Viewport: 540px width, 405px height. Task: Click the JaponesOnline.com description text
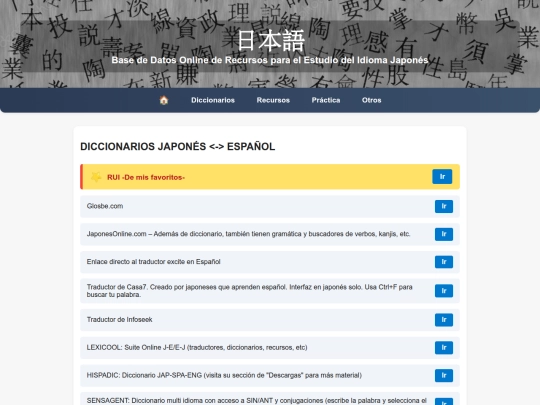pos(248,234)
